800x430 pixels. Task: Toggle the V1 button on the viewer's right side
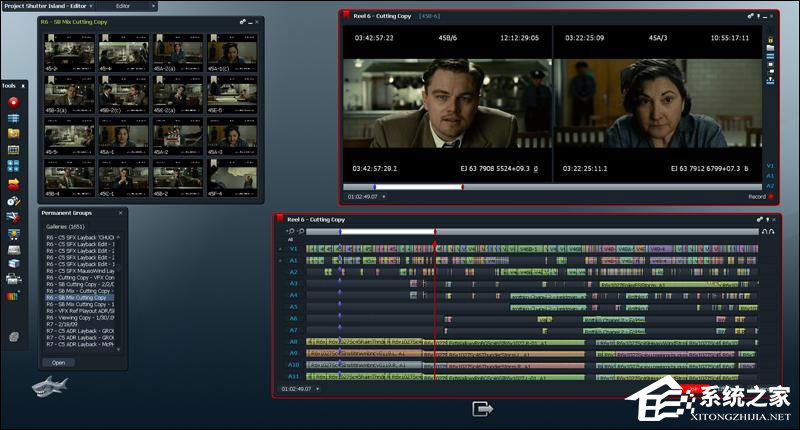(770, 166)
